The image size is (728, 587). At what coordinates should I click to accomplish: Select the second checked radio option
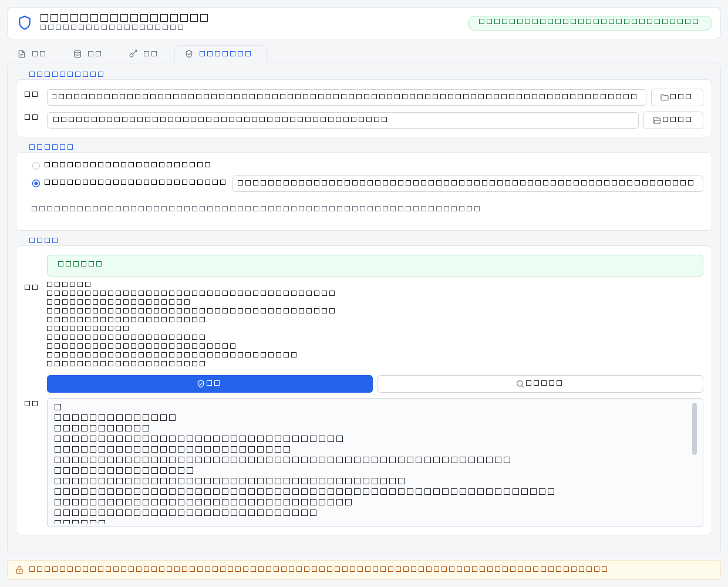tap(36, 184)
